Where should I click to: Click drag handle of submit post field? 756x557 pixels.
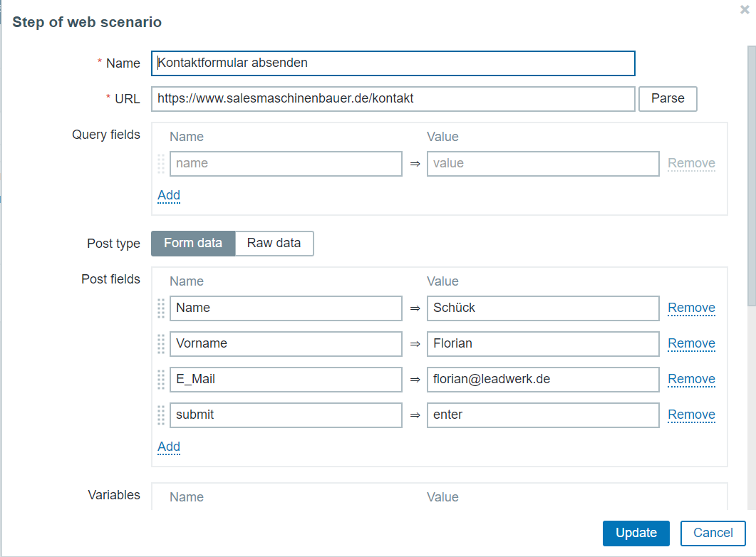tap(161, 415)
